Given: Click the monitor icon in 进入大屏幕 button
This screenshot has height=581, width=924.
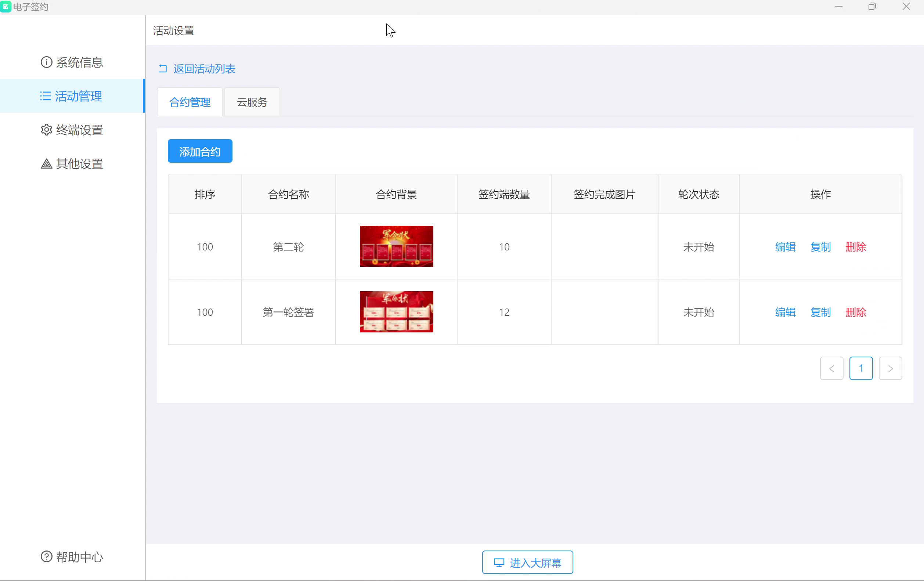Looking at the screenshot, I should click(x=498, y=563).
